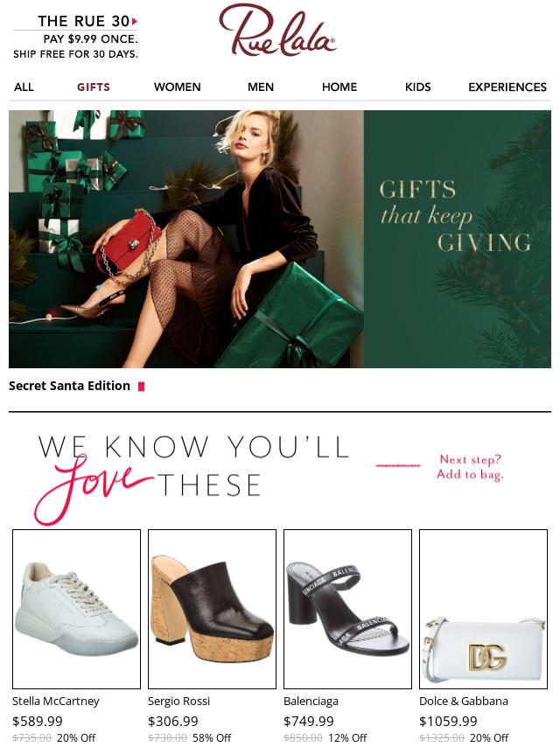Open the Secret Santa Edition link
560x747 pixels.
(x=70, y=386)
